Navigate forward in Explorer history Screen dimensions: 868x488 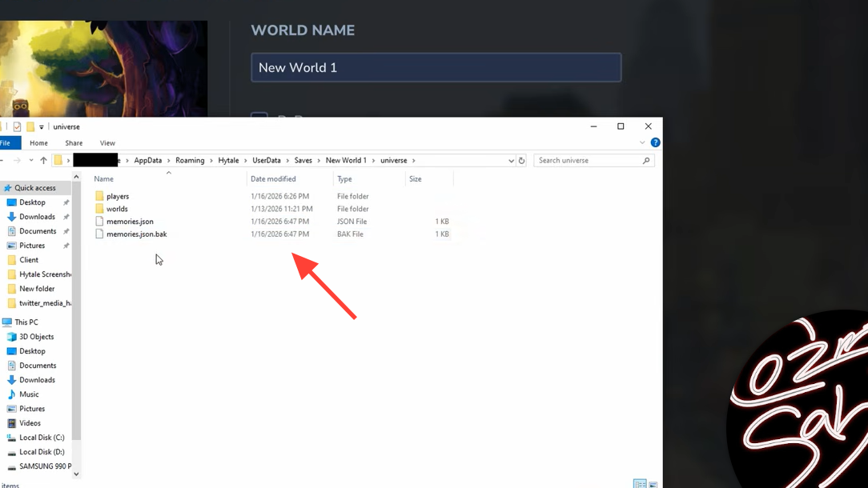click(x=17, y=161)
